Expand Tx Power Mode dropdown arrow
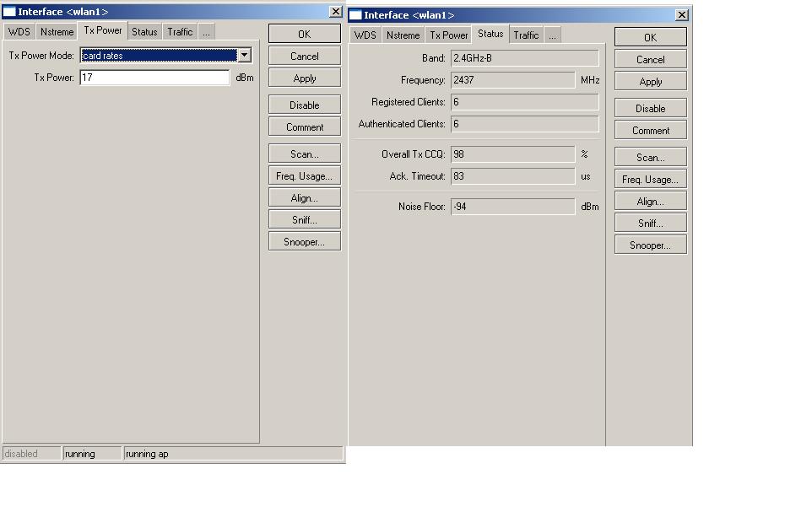This screenshot has width=812, height=528. click(245, 55)
